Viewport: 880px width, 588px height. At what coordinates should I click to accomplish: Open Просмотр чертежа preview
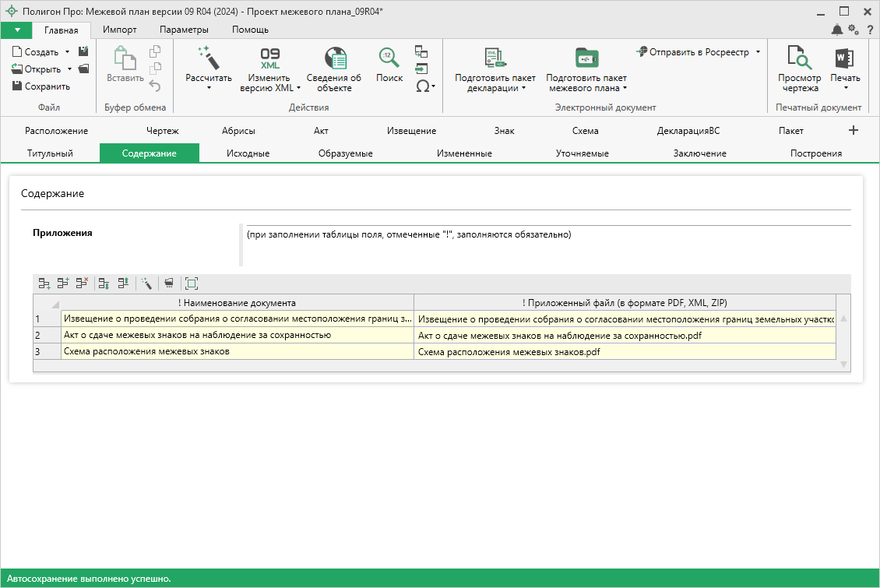coord(799,58)
